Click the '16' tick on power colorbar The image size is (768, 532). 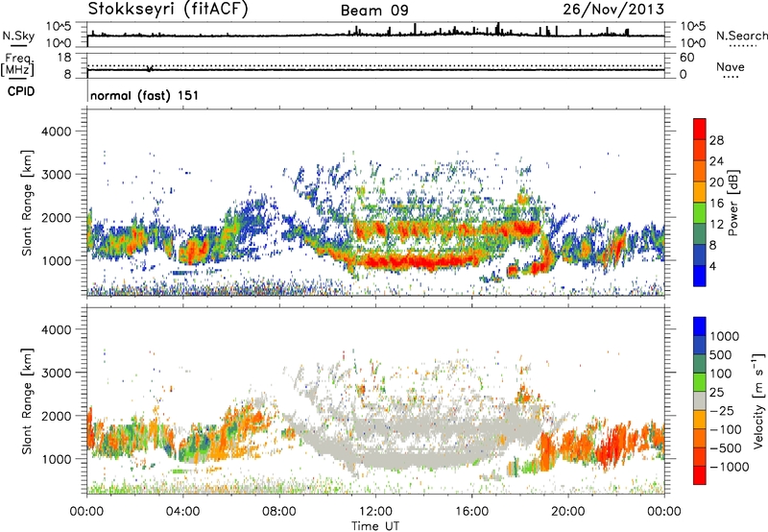click(716, 204)
